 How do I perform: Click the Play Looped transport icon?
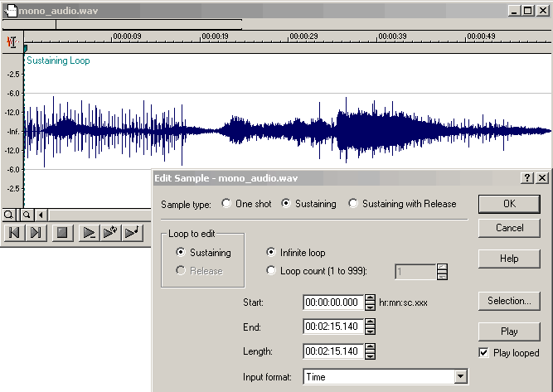(x=109, y=233)
